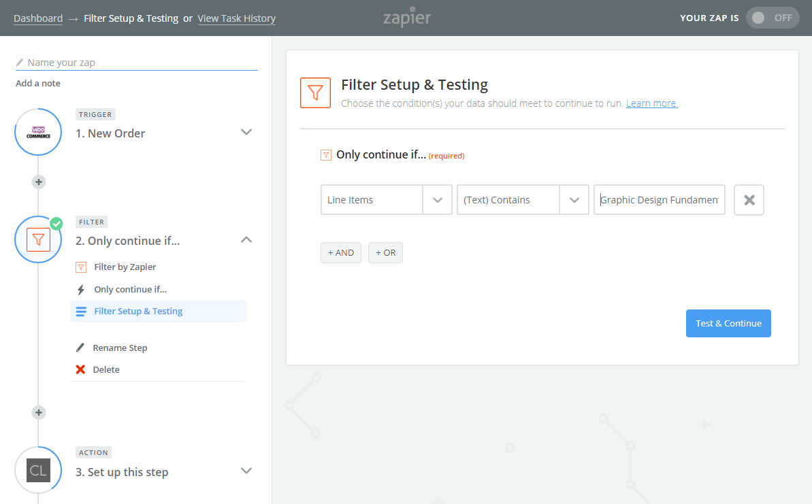Screen dimensions: 812x504
Task: Remove the filter condition with X button
Action: 749,200
